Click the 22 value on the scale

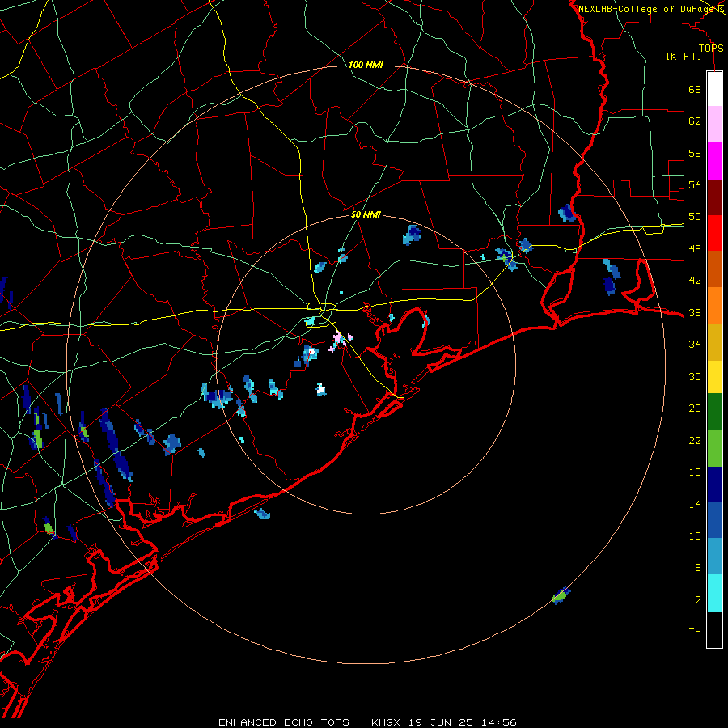point(695,440)
